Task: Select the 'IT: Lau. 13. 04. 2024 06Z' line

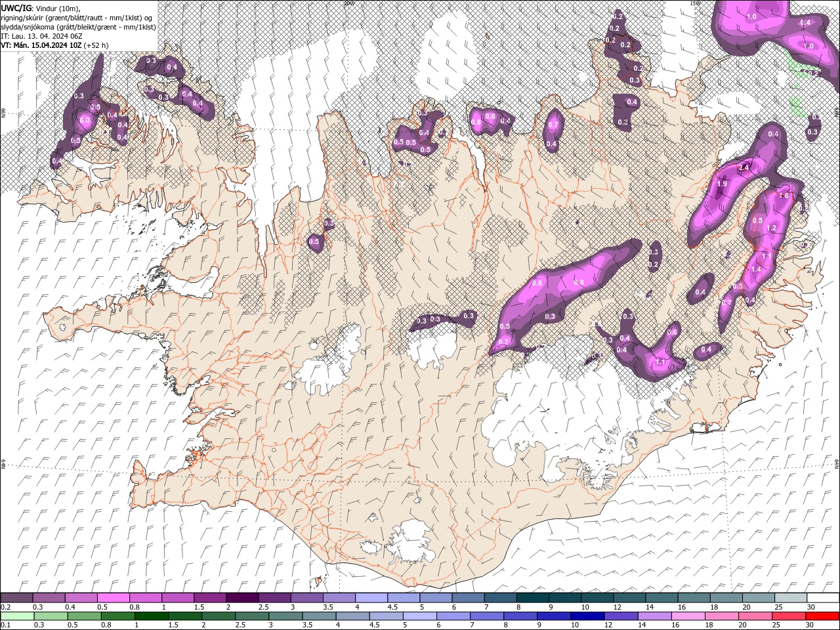Action: 42,36
